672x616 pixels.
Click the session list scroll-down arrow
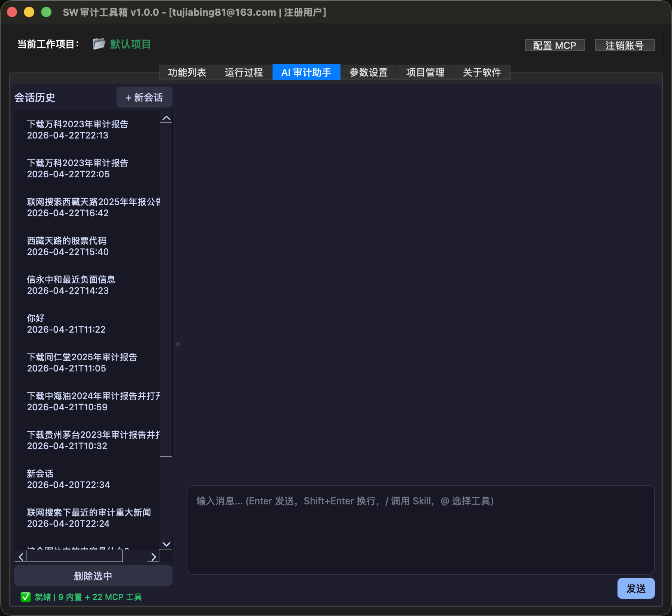[x=166, y=544]
